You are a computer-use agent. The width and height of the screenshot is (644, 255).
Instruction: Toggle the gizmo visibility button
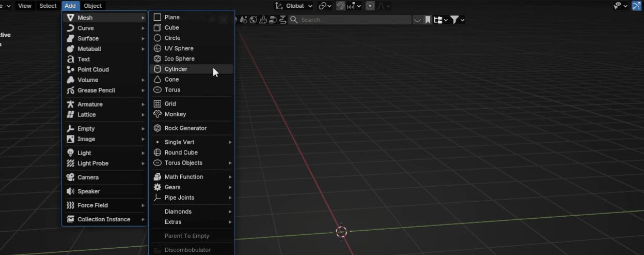[636, 6]
